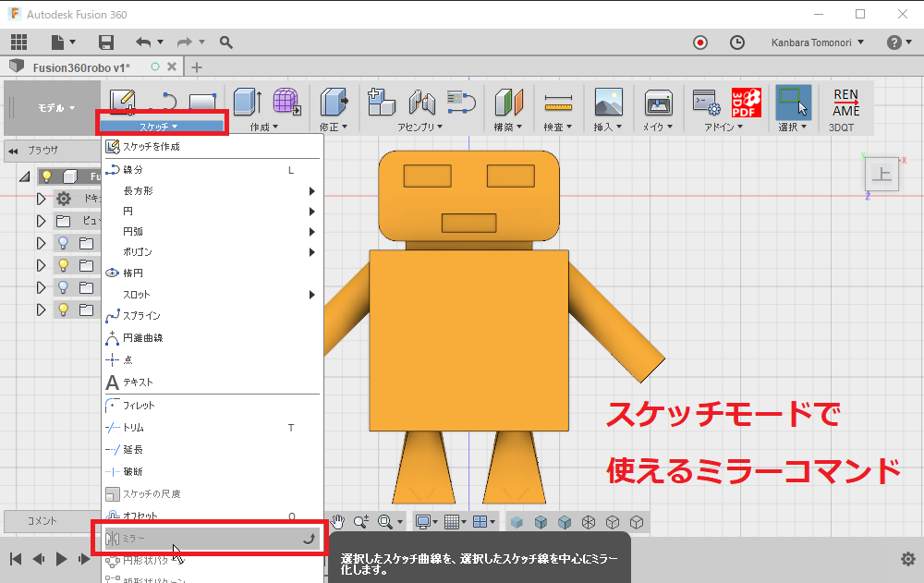Toggle visibility bulb of third browser row
Screen dimensions: 924x583
[63, 243]
